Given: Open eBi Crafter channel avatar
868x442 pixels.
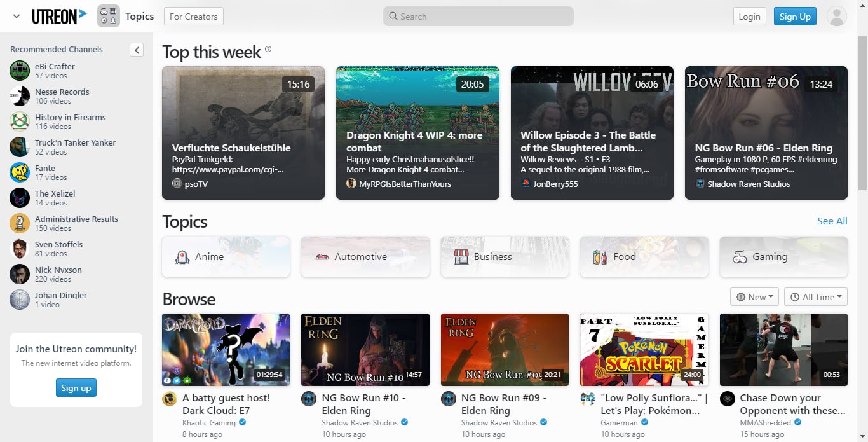Looking at the screenshot, I should pyautogui.click(x=20, y=71).
